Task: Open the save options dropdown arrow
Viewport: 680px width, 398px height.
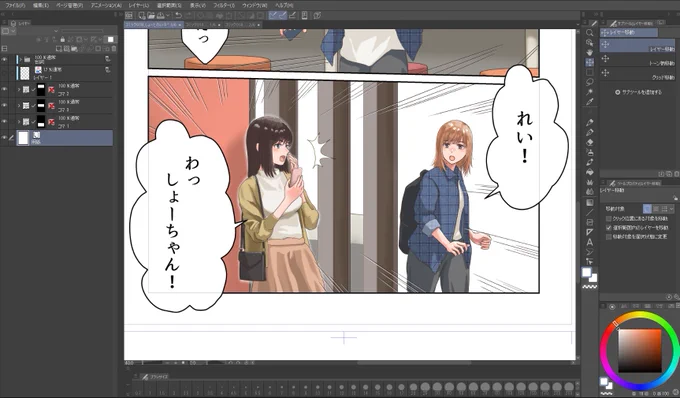Action: coord(167,16)
